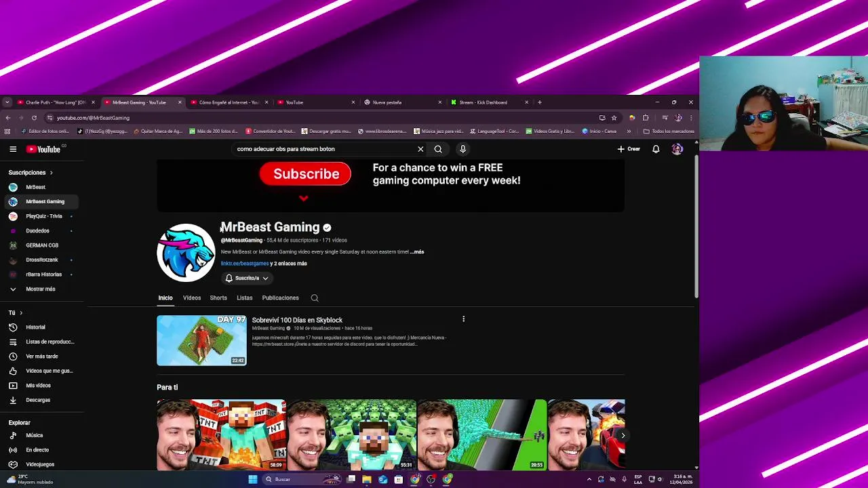
Task: Run the search with the magnifier icon
Action: (x=438, y=149)
